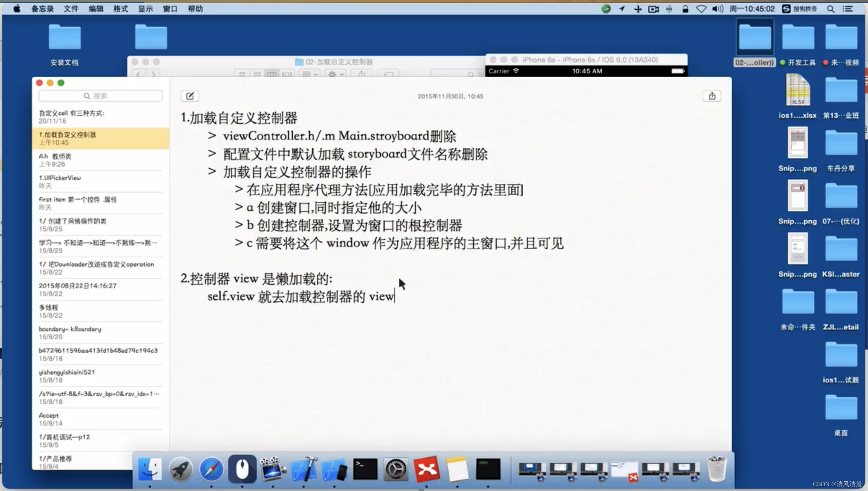
Task: Select Finder window column view button
Action: point(272,74)
